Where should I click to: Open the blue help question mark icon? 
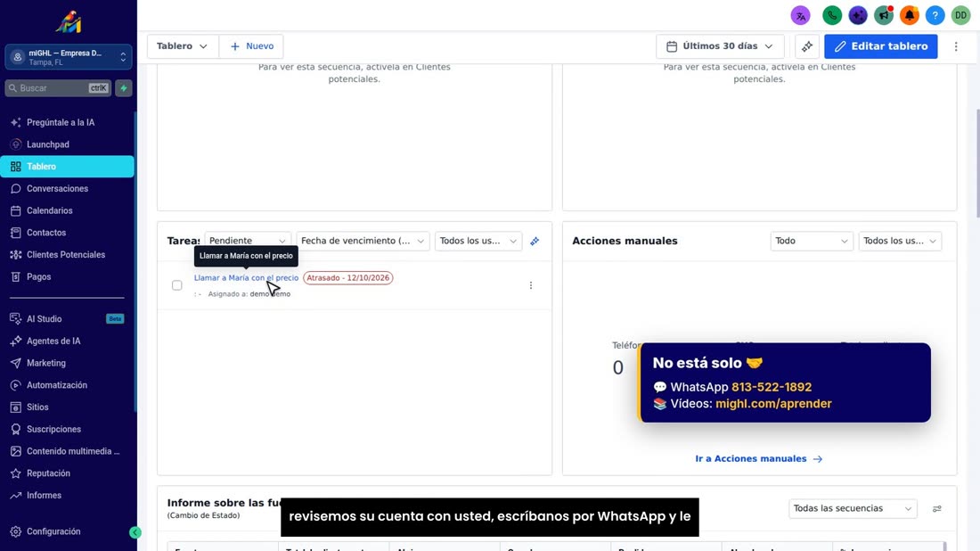click(935, 15)
